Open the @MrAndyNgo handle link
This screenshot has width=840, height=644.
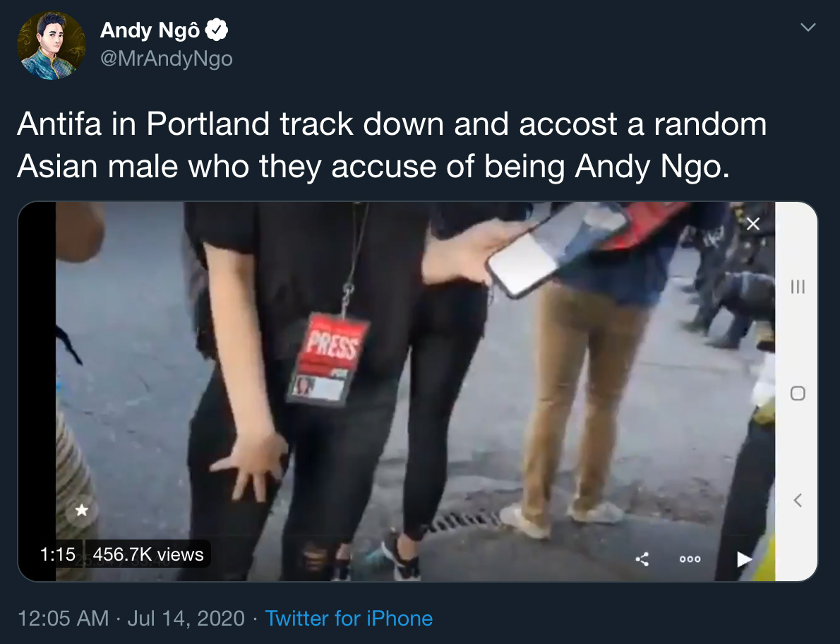[x=166, y=59]
